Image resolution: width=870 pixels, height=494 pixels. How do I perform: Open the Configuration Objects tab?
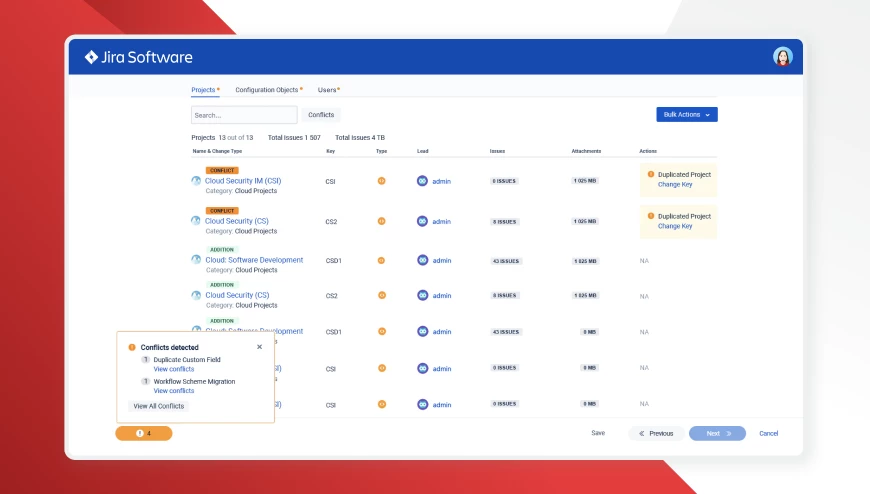coord(269,90)
